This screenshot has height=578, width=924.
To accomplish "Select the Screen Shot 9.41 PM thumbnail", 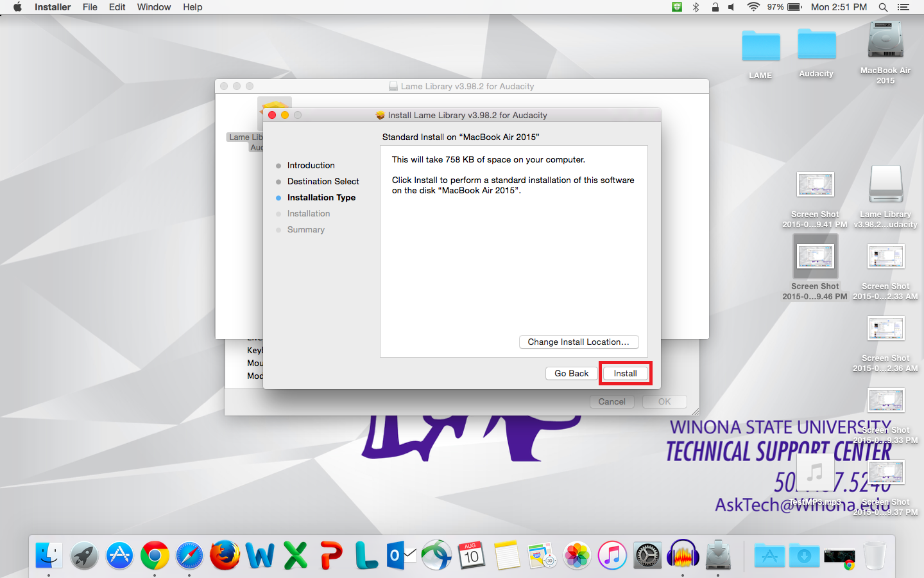I will [x=815, y=185].
